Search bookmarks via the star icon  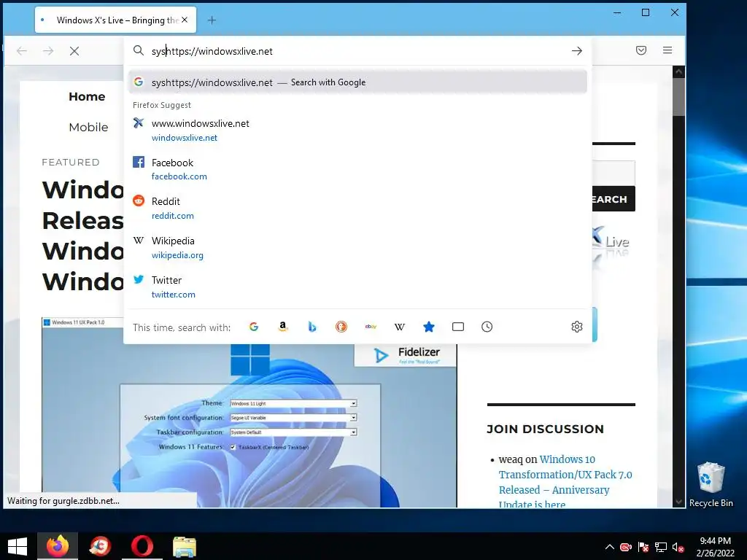point(429,327)
